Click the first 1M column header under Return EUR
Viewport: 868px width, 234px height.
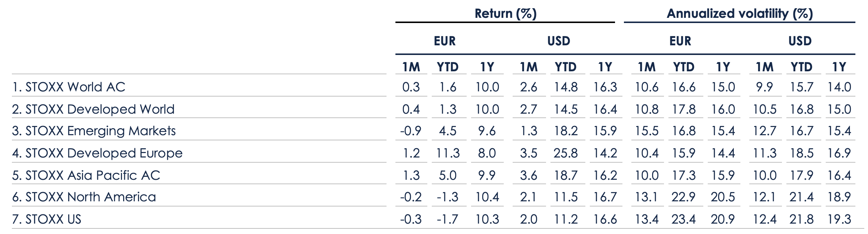pos(411,67)
